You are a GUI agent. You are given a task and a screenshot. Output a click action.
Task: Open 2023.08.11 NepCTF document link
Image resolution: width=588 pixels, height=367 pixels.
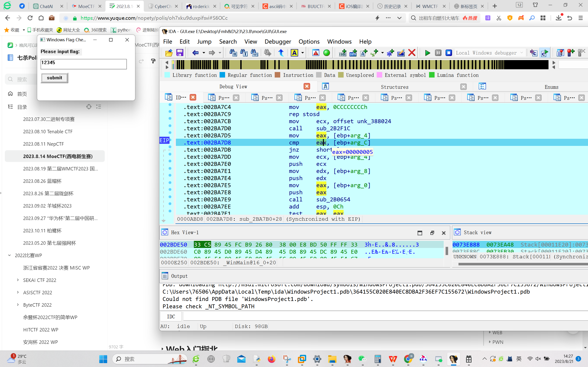43,144
